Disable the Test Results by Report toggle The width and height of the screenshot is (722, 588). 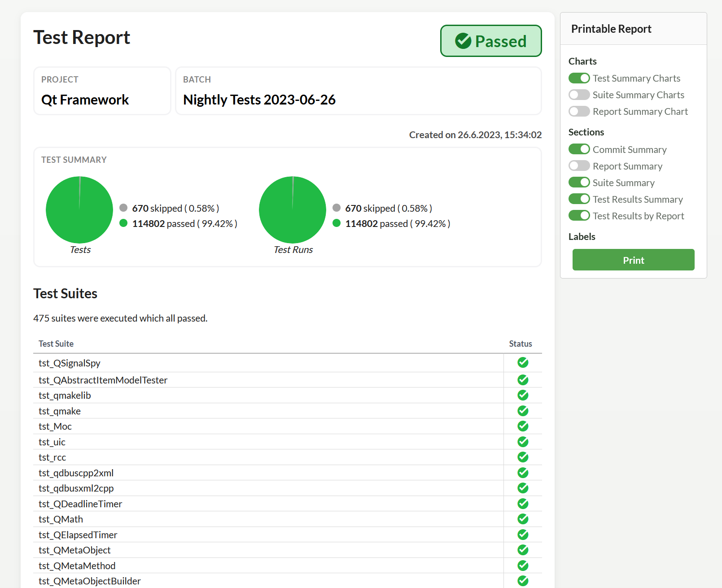(579, 215)
